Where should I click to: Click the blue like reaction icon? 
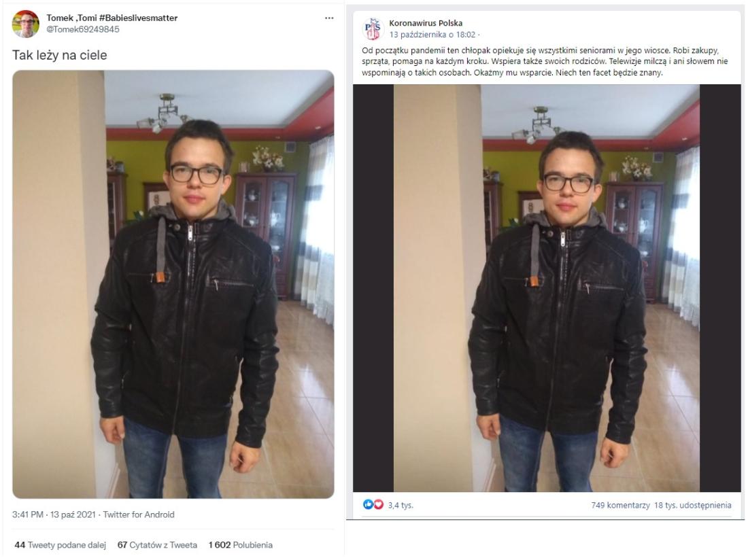pyautogui.click(x=368, y=504)
